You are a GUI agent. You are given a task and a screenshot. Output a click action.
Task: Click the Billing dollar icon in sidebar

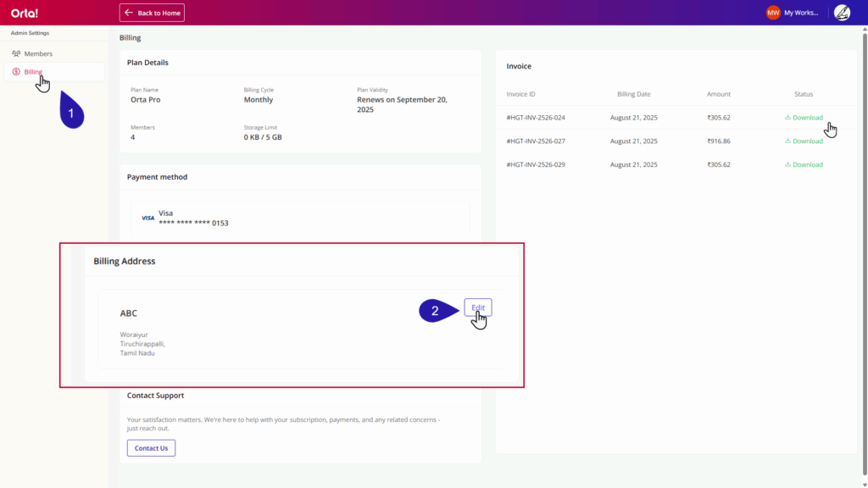click(16, 72)
